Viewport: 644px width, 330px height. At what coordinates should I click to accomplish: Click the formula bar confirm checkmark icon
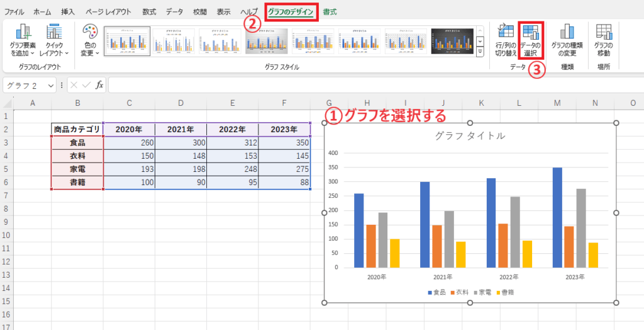[x=86, y=85]
